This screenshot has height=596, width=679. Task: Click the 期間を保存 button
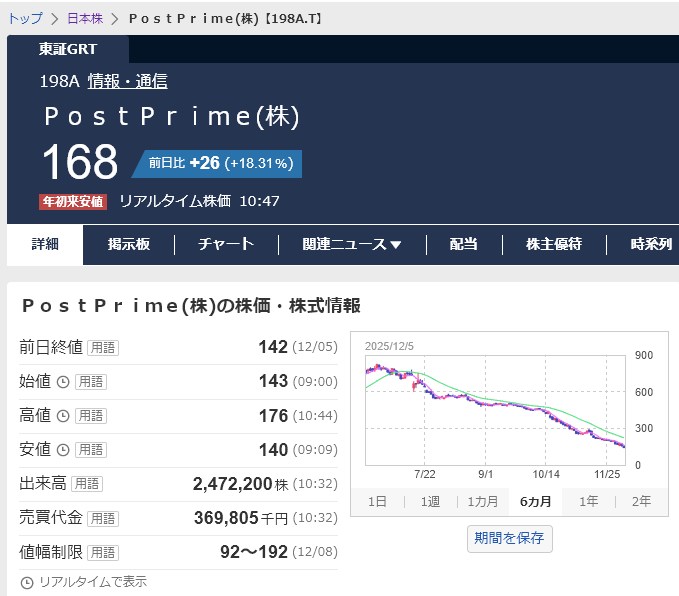coord(510,538)
